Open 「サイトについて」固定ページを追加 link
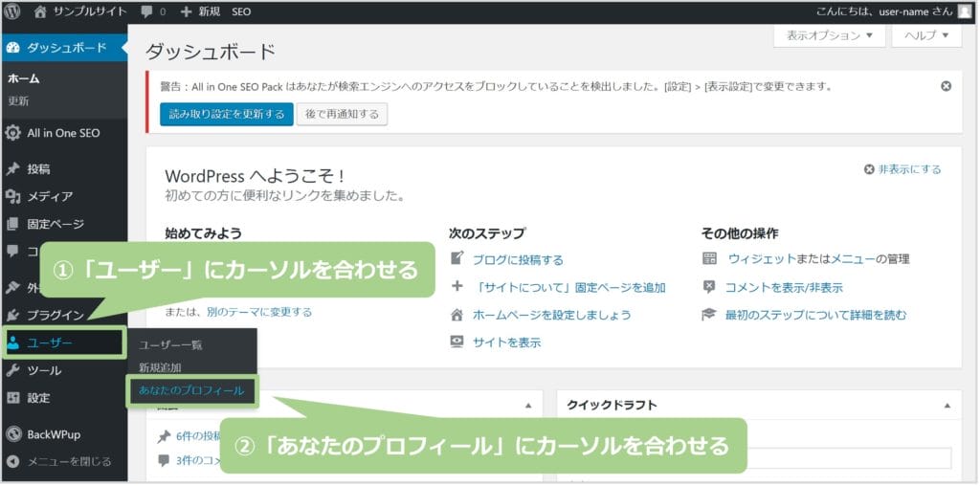The height and width of the screenshot is (486, 980). click(x=569, y=287)
